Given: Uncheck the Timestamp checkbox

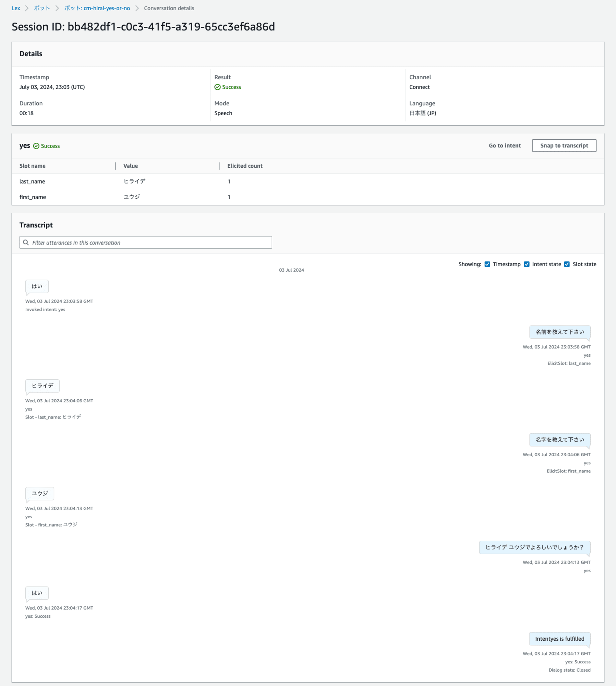Looking at the screenshot, I should [x=487, y=264].
